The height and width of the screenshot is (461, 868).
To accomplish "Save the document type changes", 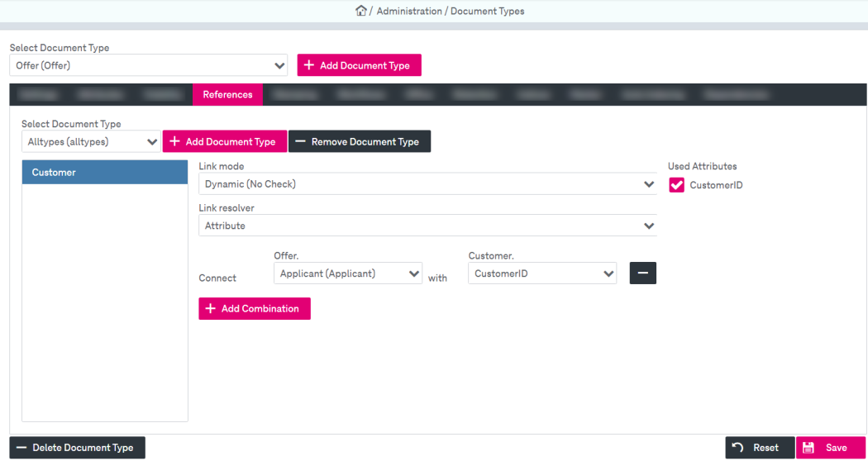I will (830, 448).
